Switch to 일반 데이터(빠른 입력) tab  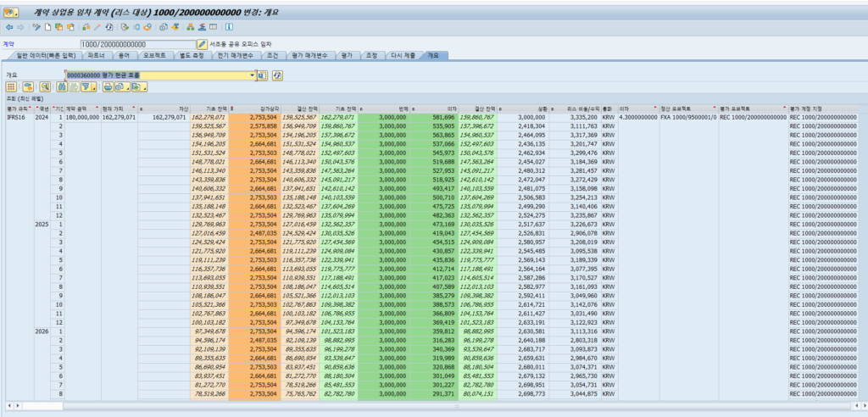click(46, 55)
